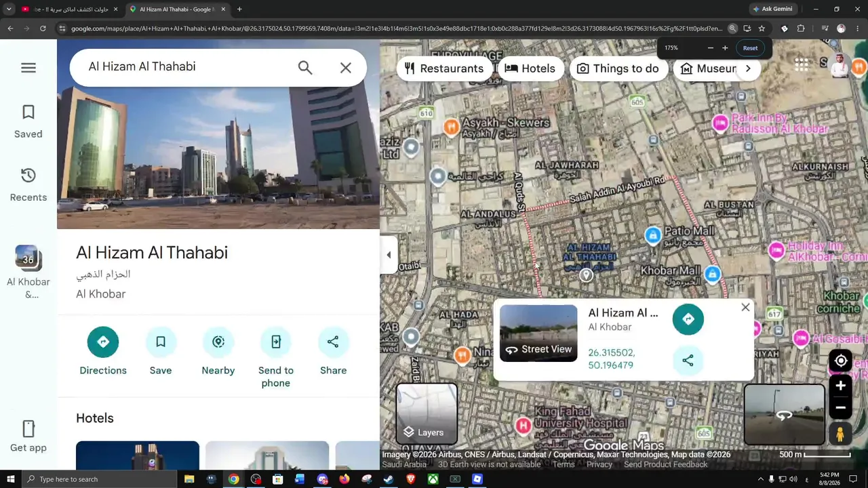This screenshot has height=488, width=868.
Task: Open the Google Maps hamburger menu
Action: tap(28, 68)
